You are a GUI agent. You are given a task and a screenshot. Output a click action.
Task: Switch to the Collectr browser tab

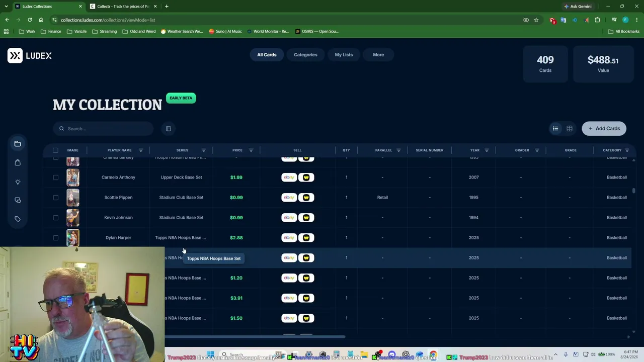click(123, 7)
